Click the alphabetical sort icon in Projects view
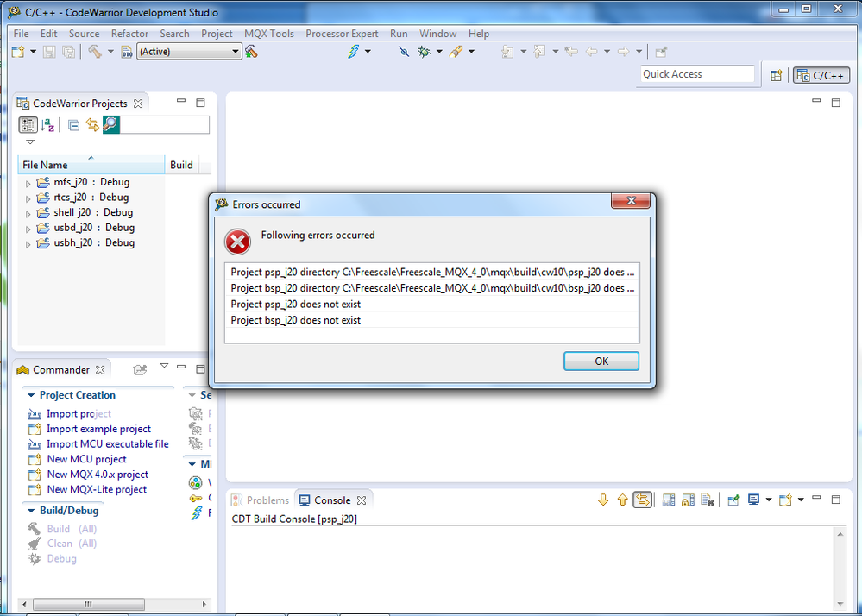 [x=47, y=125]
